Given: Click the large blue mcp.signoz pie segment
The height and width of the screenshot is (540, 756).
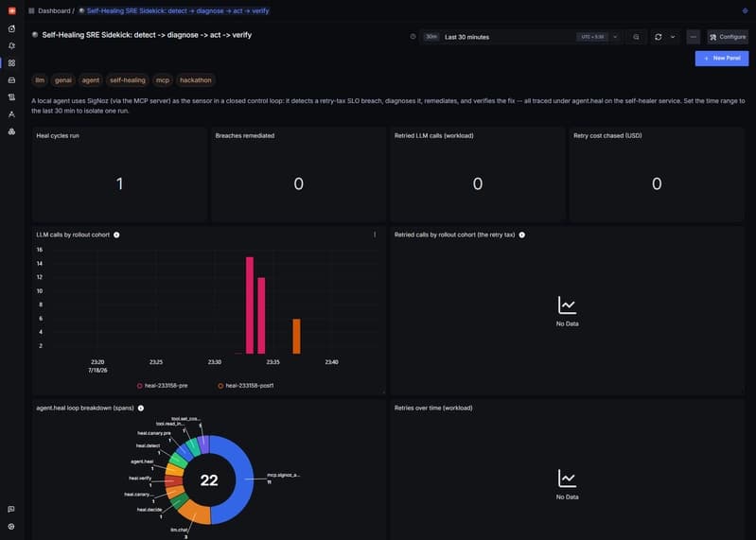Looking at the screenshot, I should point(243,479).
